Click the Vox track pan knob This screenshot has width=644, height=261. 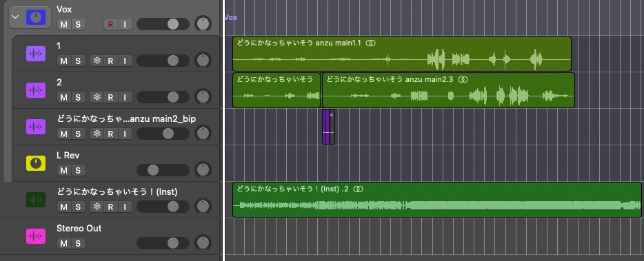click(x=203, y=24)
